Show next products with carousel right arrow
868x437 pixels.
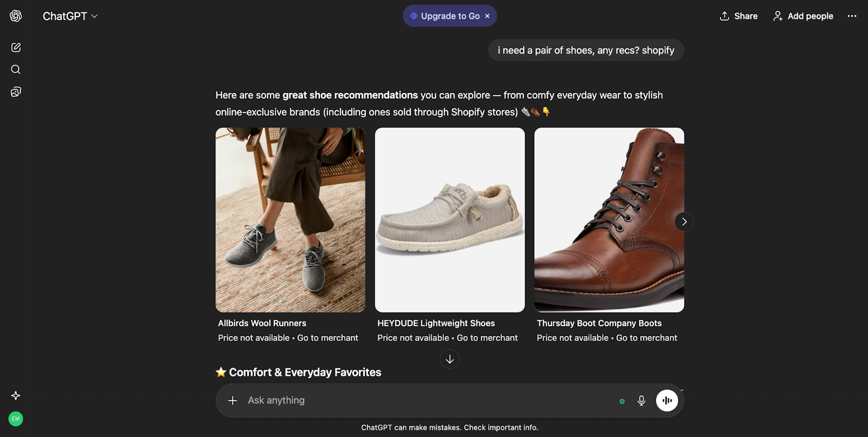click(x=684, y=221)
